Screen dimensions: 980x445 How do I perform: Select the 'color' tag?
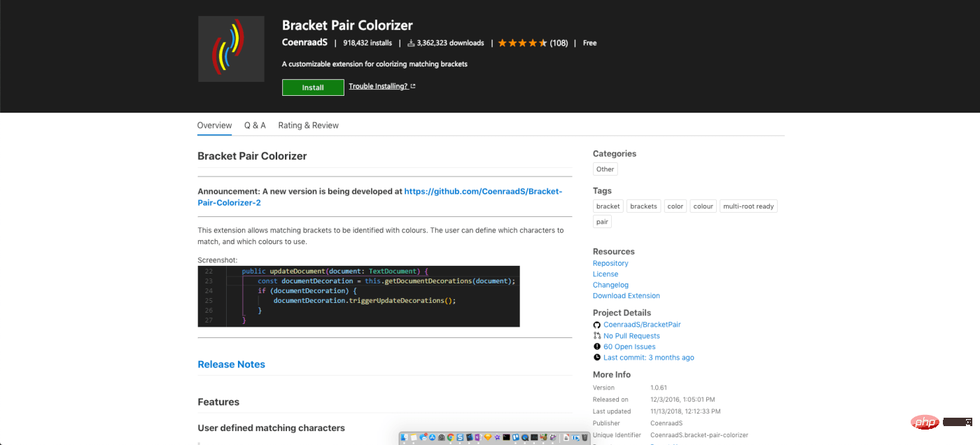(675, 206)
